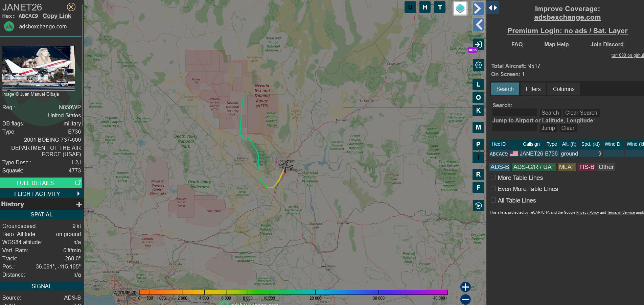Focus the Jump to Airport field

pos(515,128)
